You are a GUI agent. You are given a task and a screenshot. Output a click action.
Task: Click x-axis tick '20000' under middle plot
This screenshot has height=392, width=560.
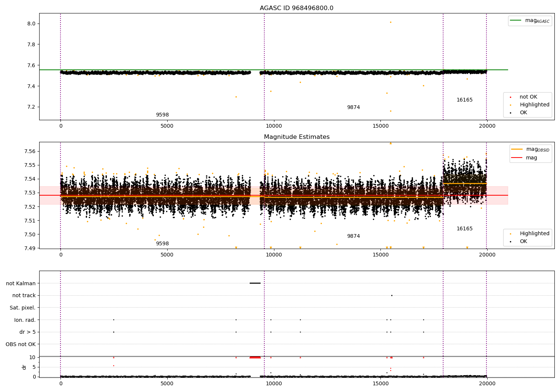[487, 255]
